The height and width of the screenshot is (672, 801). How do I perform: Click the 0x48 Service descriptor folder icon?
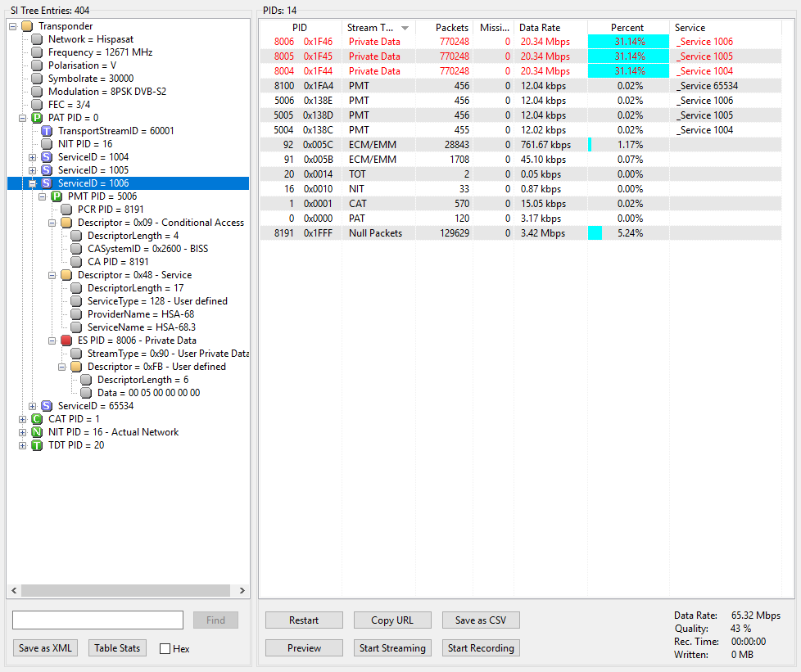coord(66,275)
